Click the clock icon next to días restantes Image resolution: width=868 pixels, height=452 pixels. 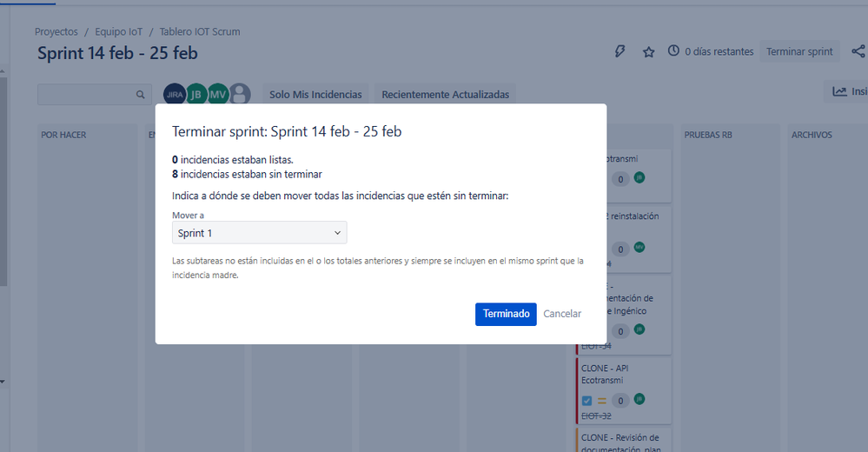tap(673, 51)
